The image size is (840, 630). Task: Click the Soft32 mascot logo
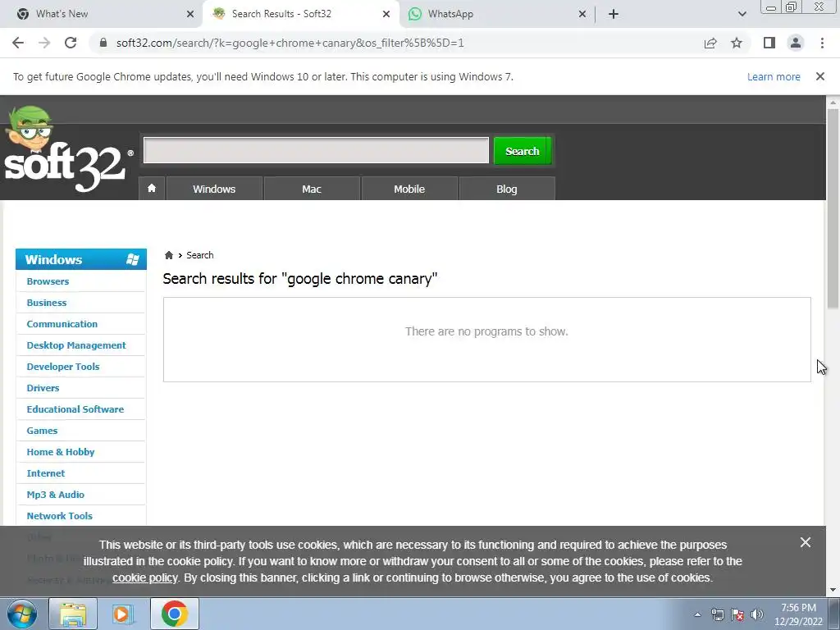[67, 149]
